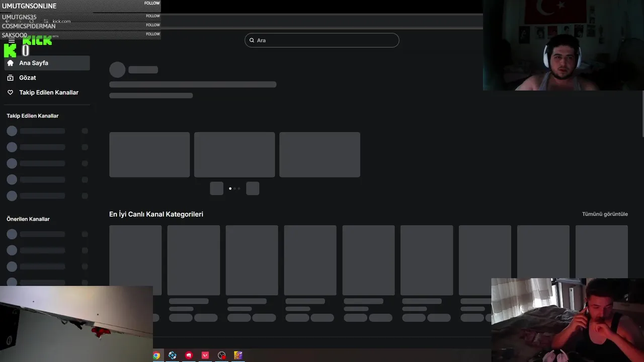Click the UMUTGNSONLINE overlay name
This screenshot has height=362, width=644.
pyautogui.click(x=29, y=6)
